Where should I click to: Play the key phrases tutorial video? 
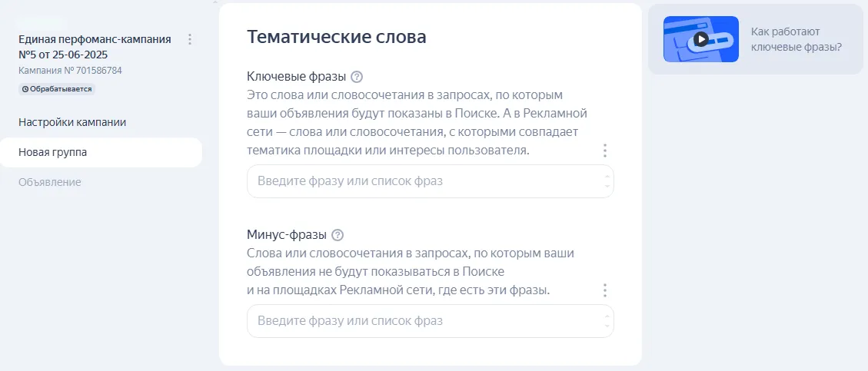[700, 39]
